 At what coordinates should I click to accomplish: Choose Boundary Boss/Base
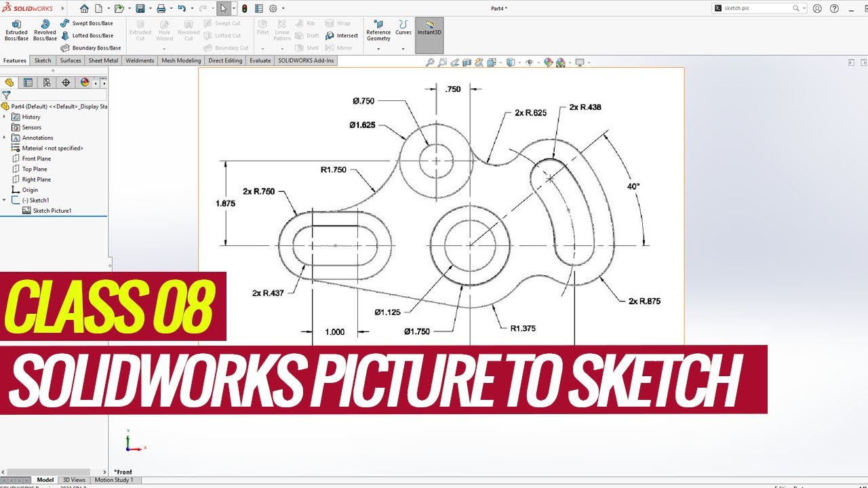point(91,48)
